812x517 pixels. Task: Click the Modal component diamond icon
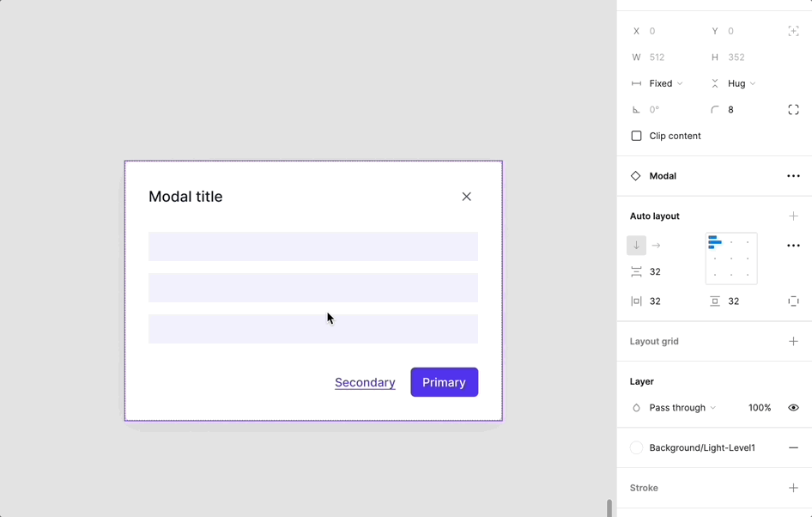[635, 175]
